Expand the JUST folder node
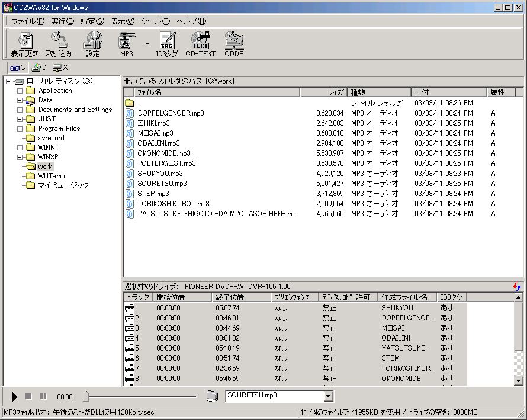The width and height of the screenshot is (527, 420). click(x=20, y=119)
